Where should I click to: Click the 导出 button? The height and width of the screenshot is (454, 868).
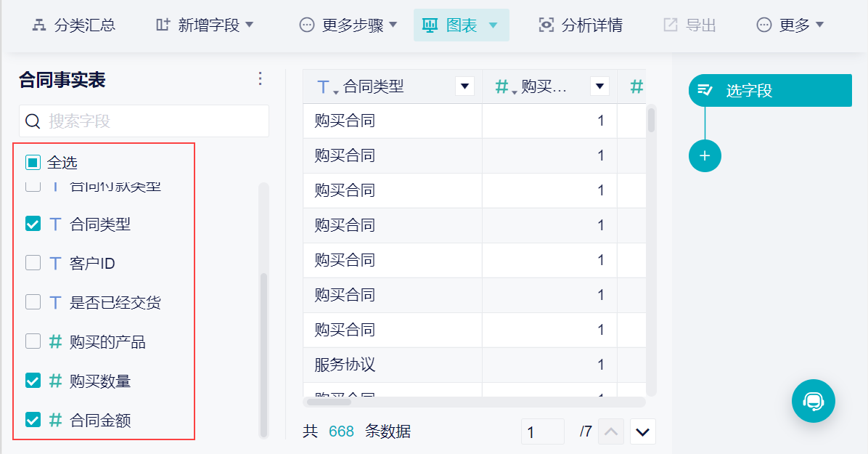click(x=689, y=25)
